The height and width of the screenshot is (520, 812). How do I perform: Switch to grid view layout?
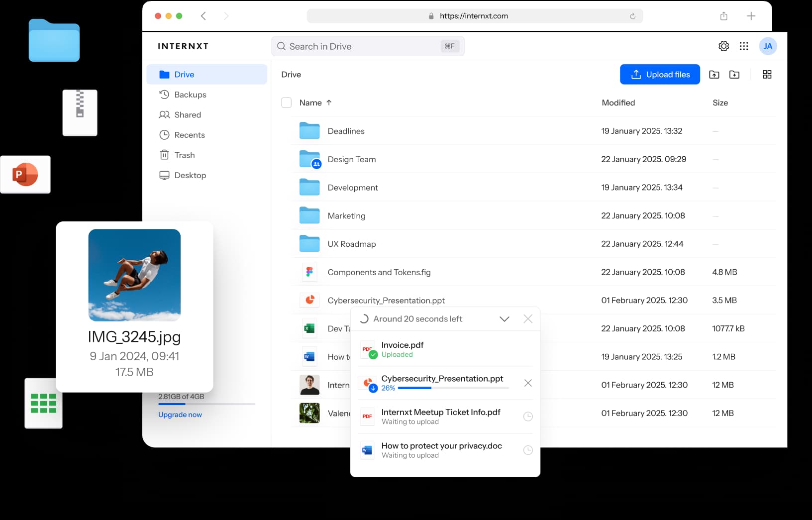(767, 74)
